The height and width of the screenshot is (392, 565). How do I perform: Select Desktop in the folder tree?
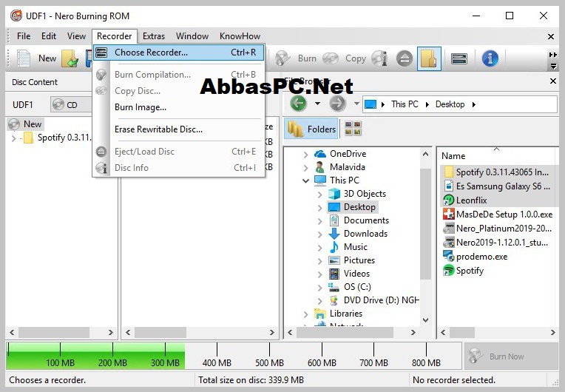pos(359,207)
